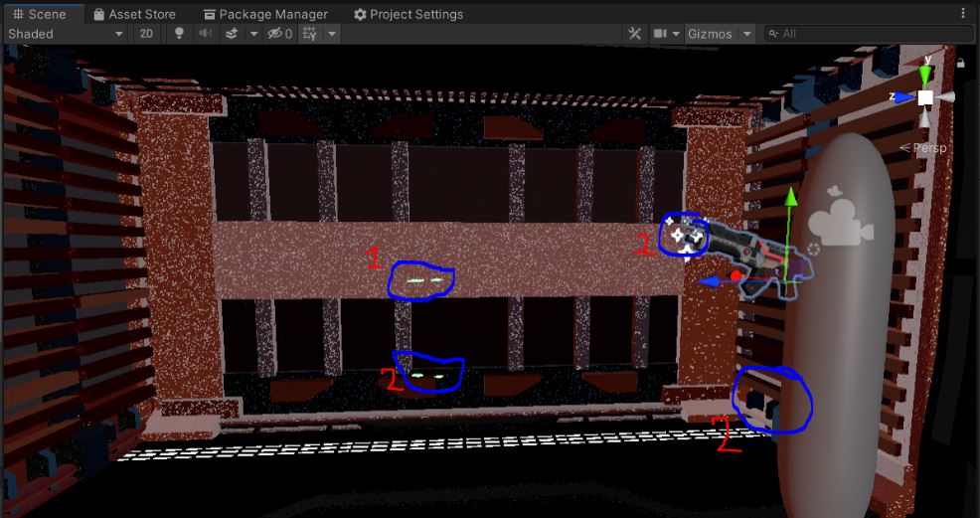Screen dimensions: 980x518
Task: Expand the scene effects dropdown arrow
Action: pyautogui.click(x=253, y=34)
